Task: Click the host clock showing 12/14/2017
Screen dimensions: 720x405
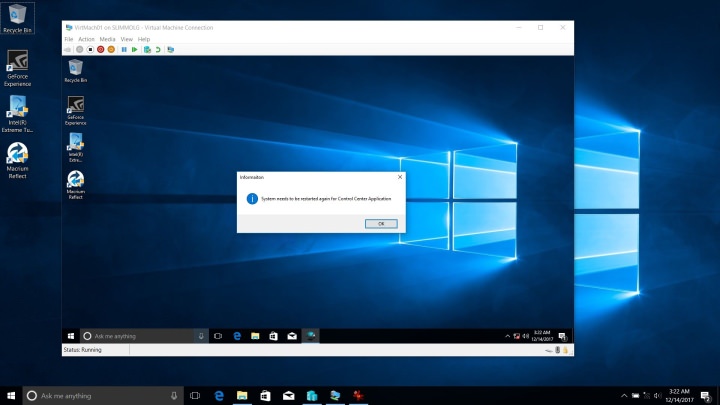Action: click(680, 395)
